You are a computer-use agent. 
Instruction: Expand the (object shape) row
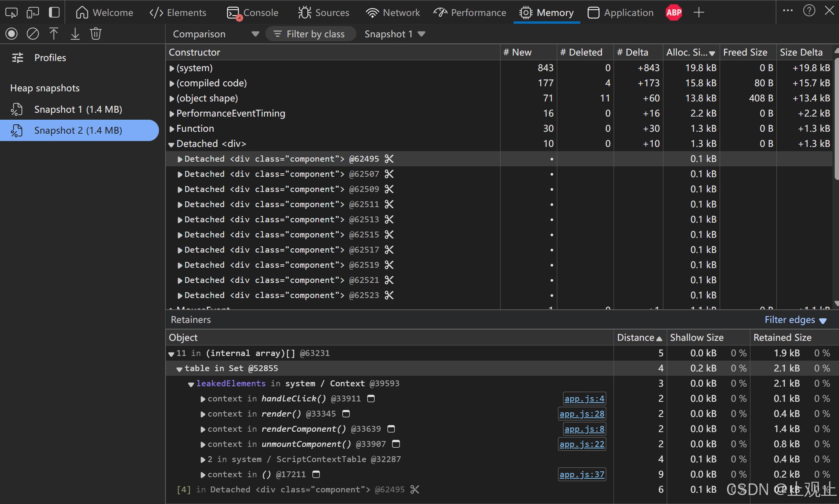[x=172, y=99]
